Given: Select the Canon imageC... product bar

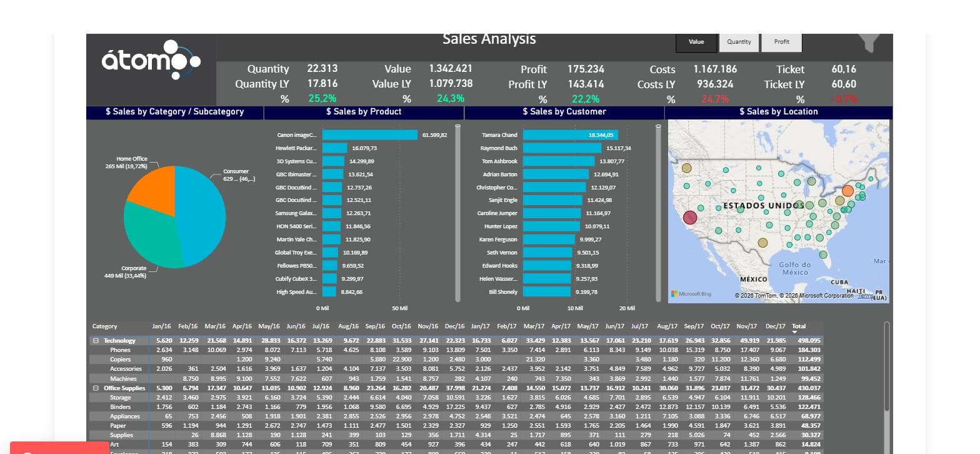Looking at the screenshot, I should click(x=370, y=135).
